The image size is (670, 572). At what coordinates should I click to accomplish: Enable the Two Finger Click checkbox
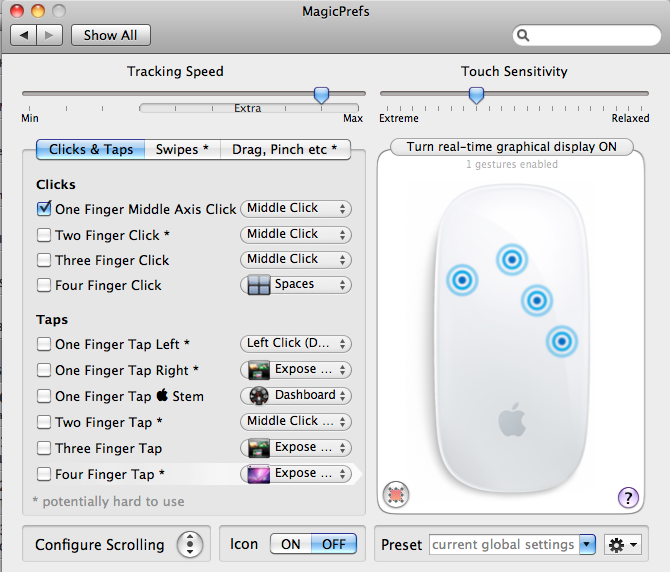pos(44,235)
